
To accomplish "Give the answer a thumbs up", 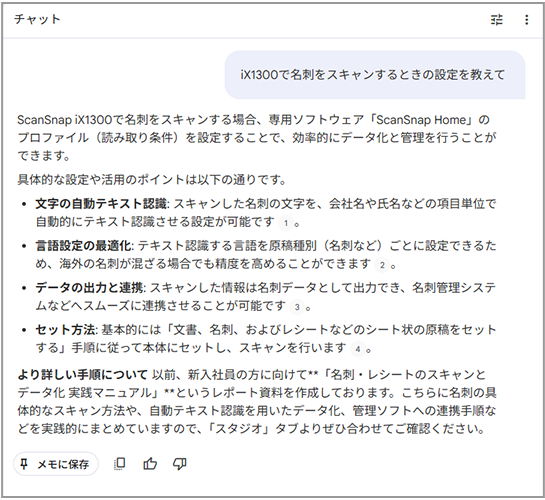I will pos(150,464).
